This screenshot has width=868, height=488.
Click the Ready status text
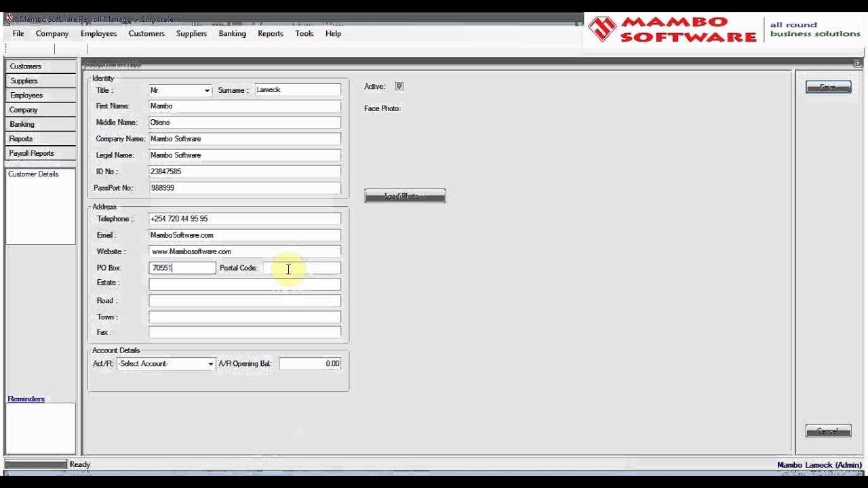[80, 464]
